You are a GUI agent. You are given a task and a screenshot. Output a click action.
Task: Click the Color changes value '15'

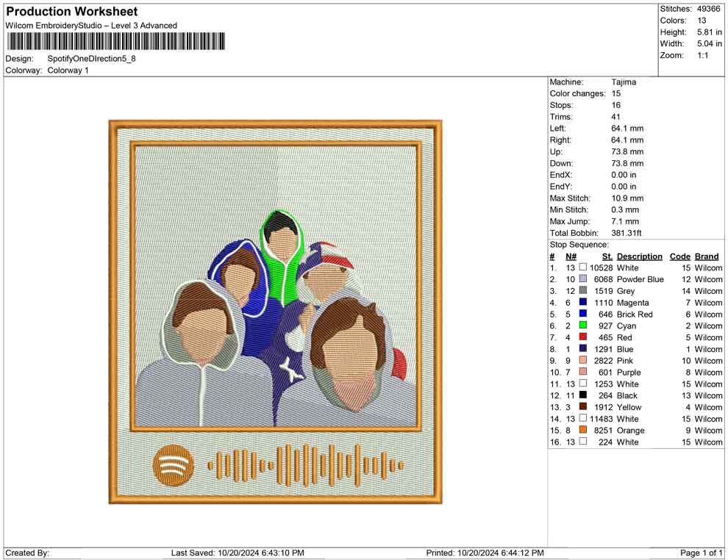[615, 94]
